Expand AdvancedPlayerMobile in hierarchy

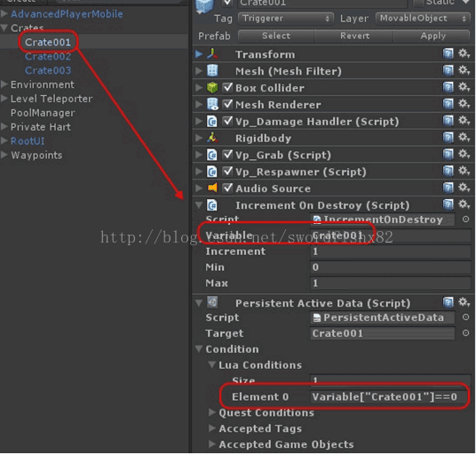4,13
